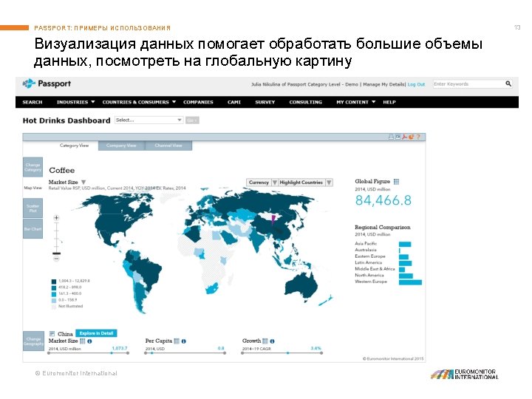Click the search magnifier icon
Screen dimensions: 532x399
(508, 83)
